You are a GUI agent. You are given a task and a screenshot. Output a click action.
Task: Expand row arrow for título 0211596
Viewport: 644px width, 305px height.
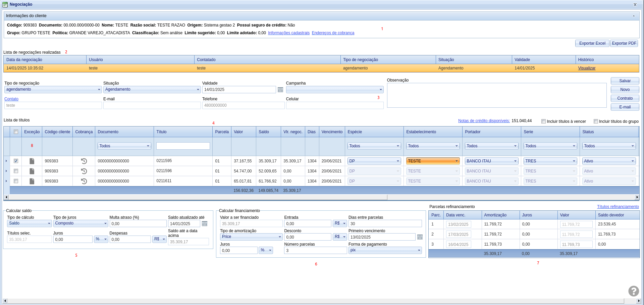point(6,171)
